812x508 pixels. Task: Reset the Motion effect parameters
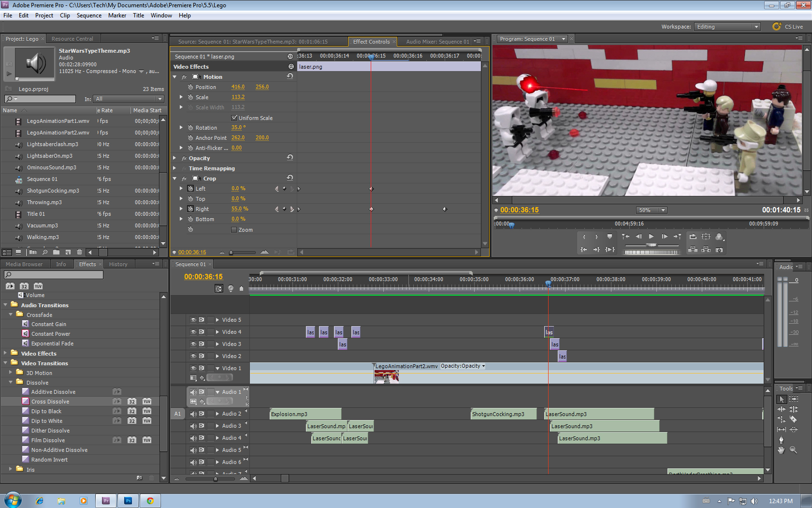(290, 76)
